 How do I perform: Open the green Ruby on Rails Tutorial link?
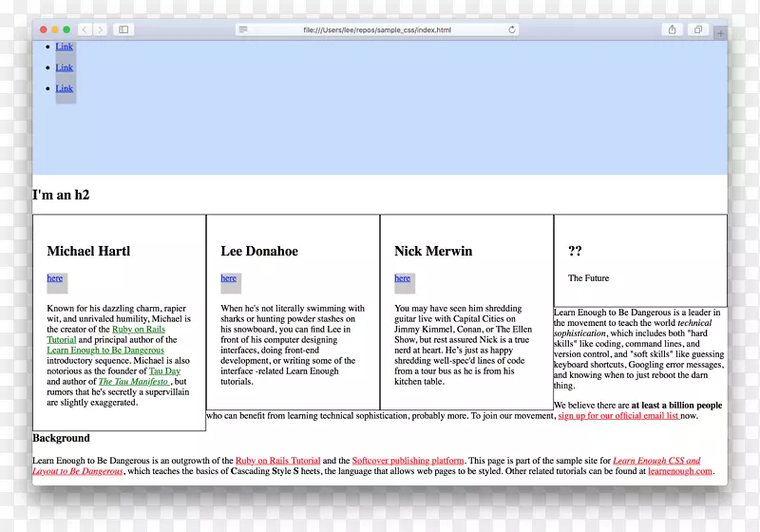139,330
